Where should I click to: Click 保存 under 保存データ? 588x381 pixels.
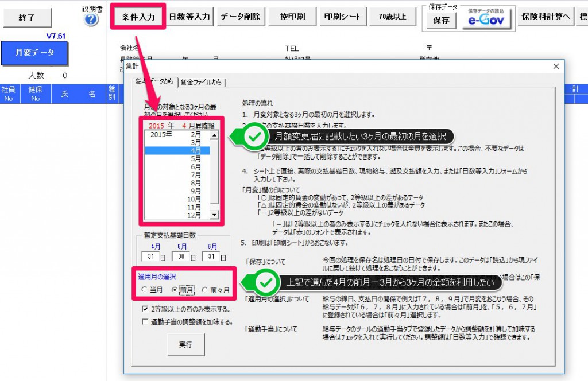pyautogui.click(x=441, y=20)
